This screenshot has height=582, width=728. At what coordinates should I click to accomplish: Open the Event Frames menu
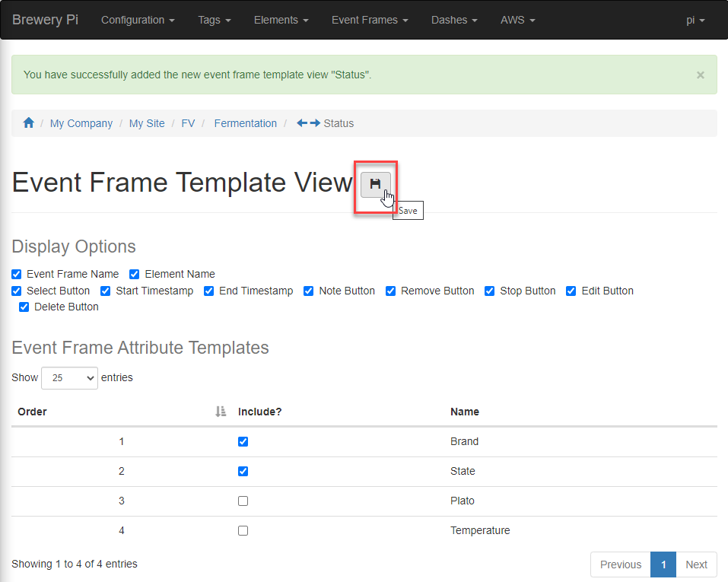coord(370,20)
